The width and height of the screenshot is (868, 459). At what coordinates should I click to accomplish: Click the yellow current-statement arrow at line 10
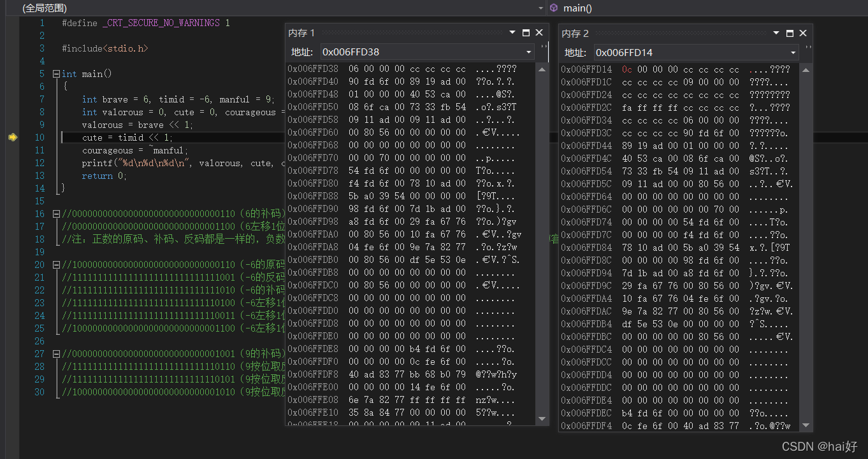[12, 137]
